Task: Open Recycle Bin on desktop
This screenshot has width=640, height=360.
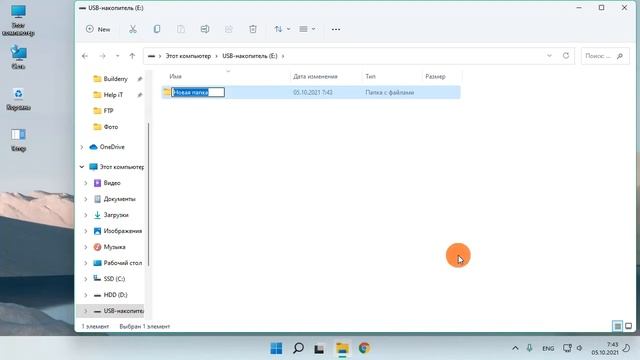Action: [x=18, y=99]
